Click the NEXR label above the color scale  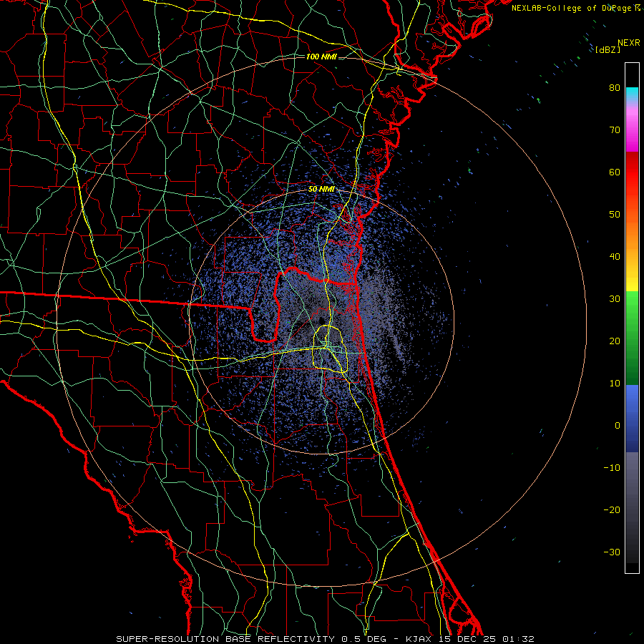click(x=629, y=43)
